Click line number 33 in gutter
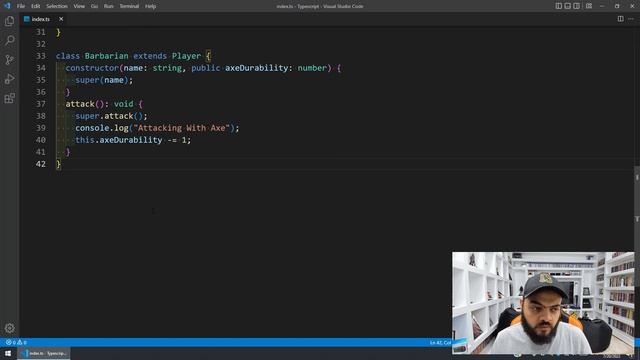 (x=41, y=56)
